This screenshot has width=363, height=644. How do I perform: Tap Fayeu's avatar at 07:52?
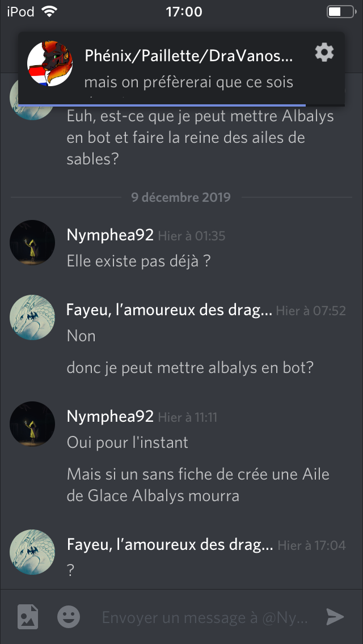tap(32, 317)
